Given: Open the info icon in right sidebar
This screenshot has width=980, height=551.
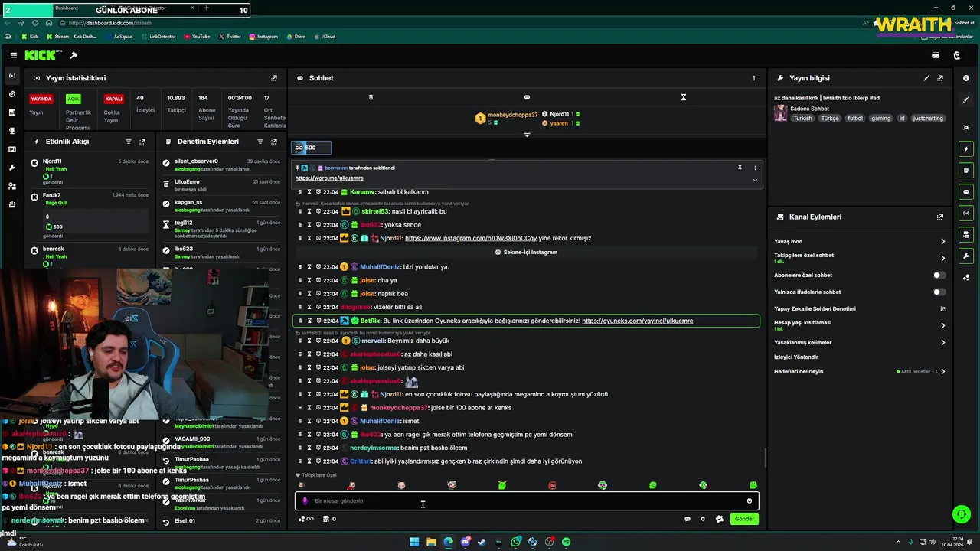Looking at the screenshot, I should click(966, 78).
